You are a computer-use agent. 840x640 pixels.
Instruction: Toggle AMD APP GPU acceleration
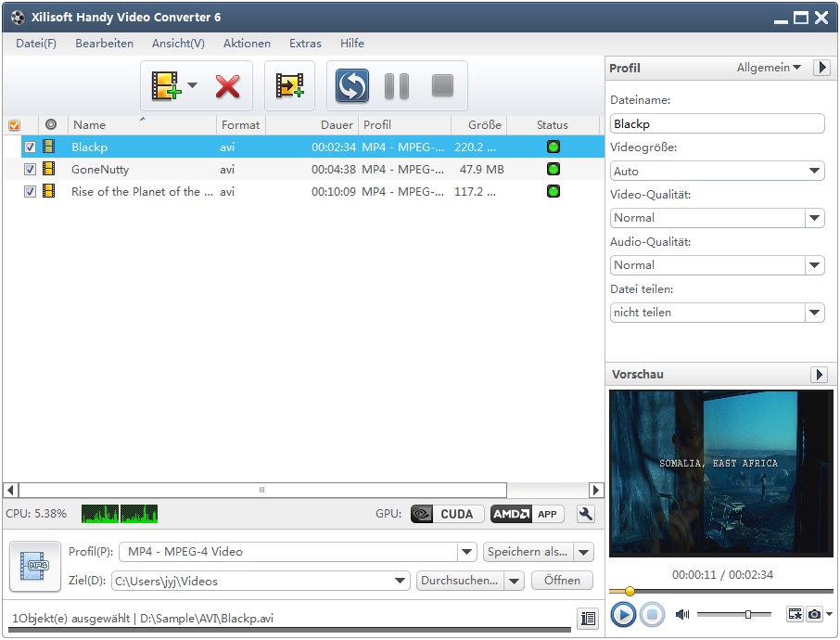(x=528, y=514)
